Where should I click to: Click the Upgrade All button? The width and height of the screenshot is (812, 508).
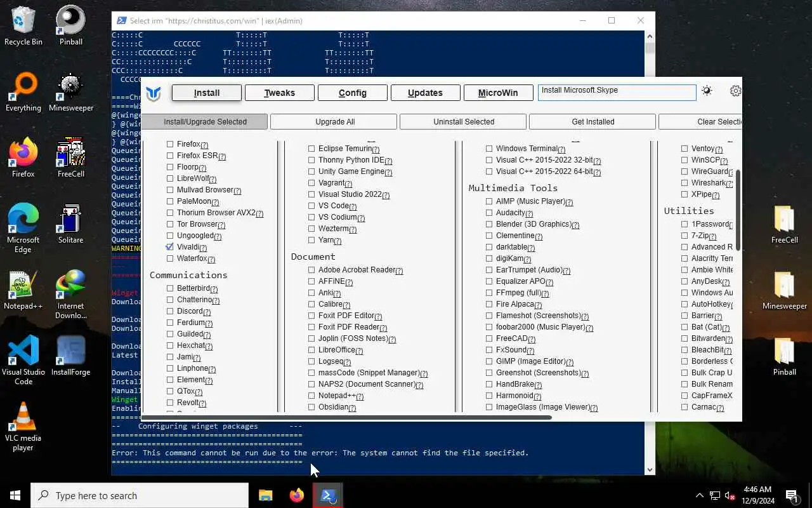[x=334, y=121]
